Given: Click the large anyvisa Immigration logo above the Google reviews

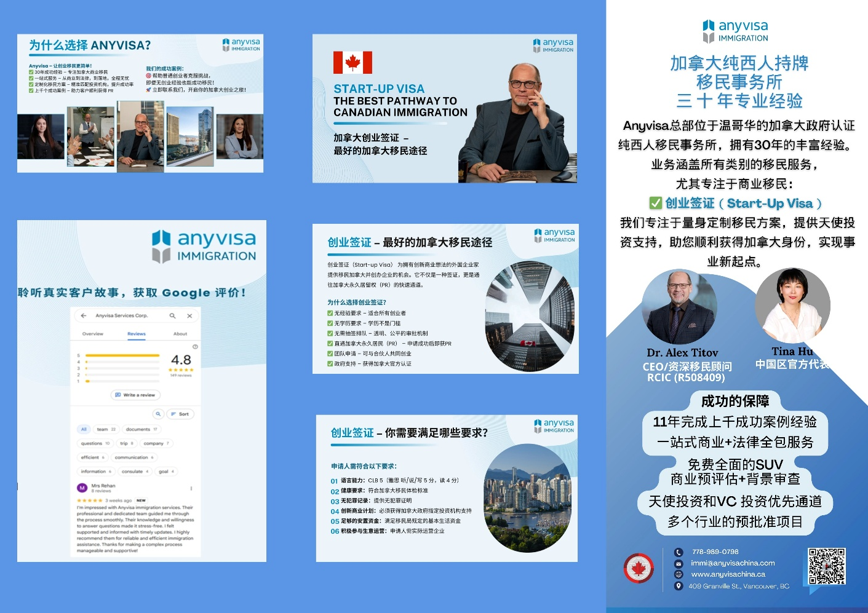Looking at the screenshot, I should [204, 247].
